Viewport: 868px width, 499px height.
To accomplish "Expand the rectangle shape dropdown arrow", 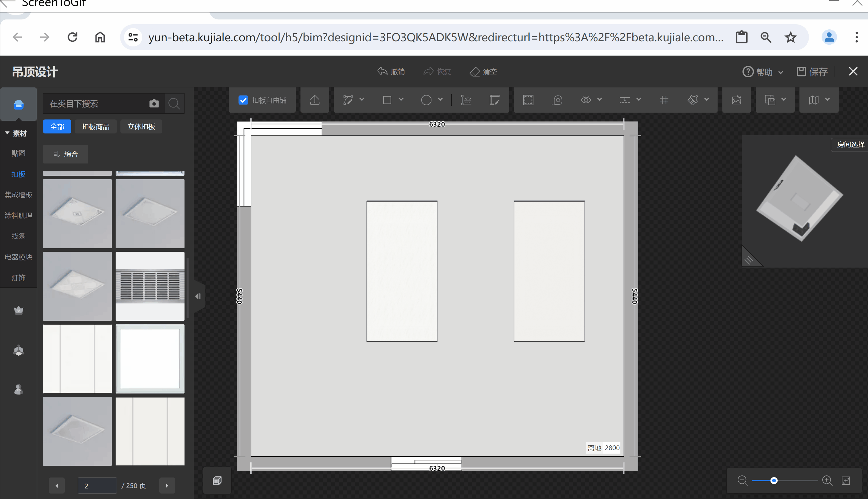I will [401, 100].
